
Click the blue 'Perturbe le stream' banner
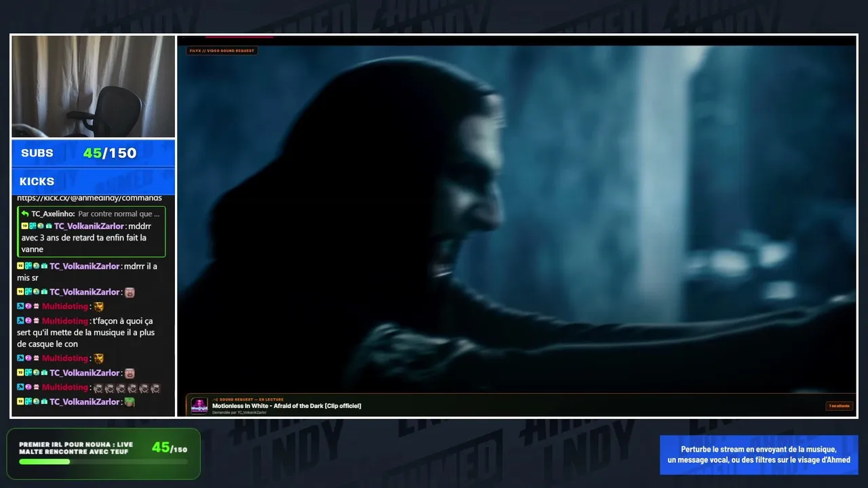[759, 455]
